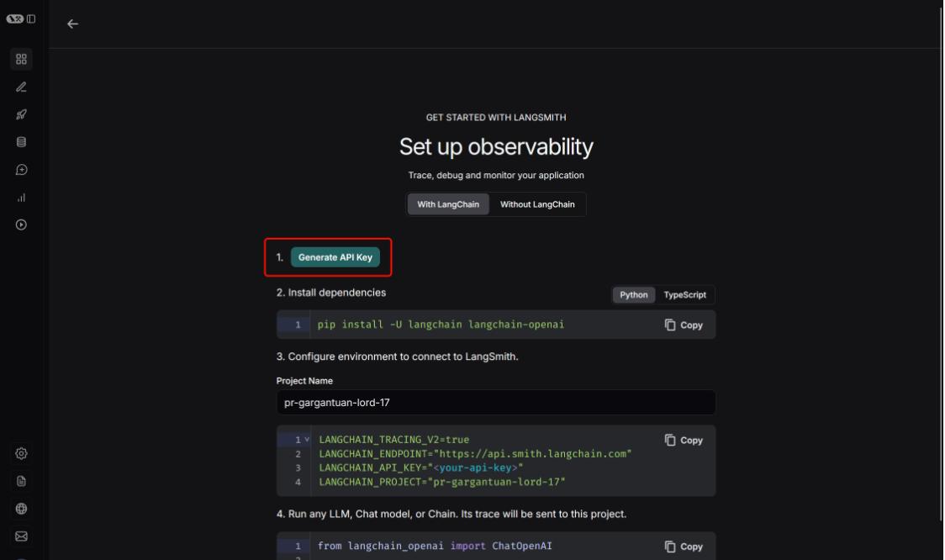Click the LANGCHAIN_TRACING_V2=true line
This screenshot has height=560, width=945.
393,440
